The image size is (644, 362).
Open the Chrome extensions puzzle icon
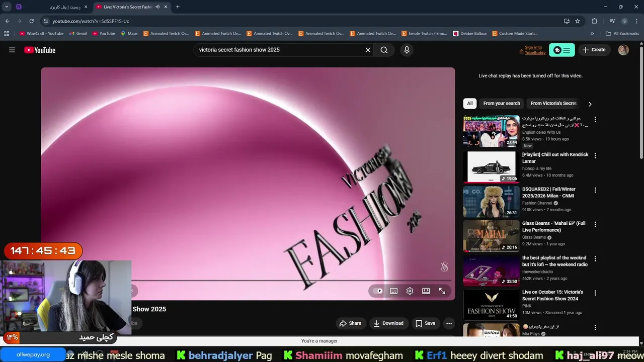click(594, 21)
